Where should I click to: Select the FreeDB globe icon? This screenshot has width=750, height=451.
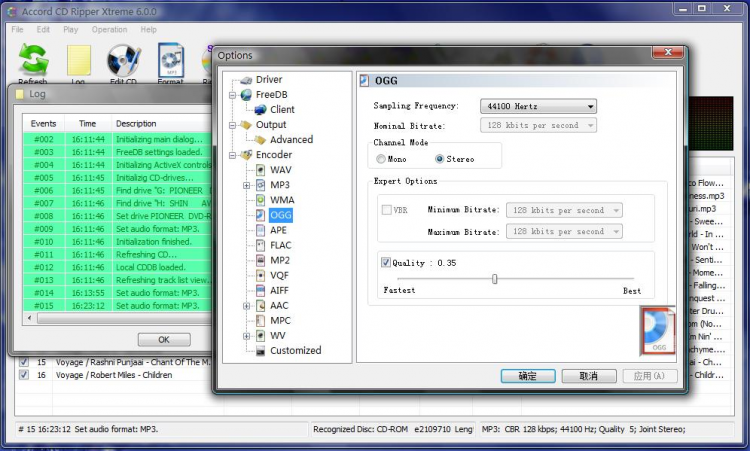[246, 95]
